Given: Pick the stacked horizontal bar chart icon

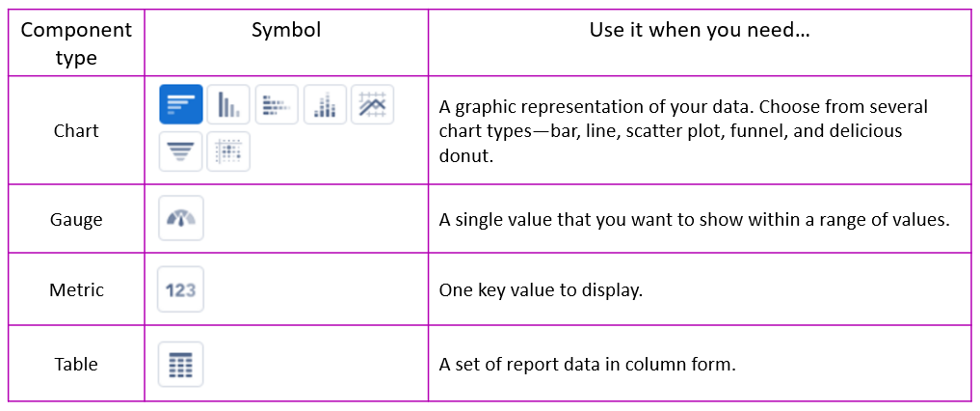Looking at the screenshot, I should coord(277,104).
